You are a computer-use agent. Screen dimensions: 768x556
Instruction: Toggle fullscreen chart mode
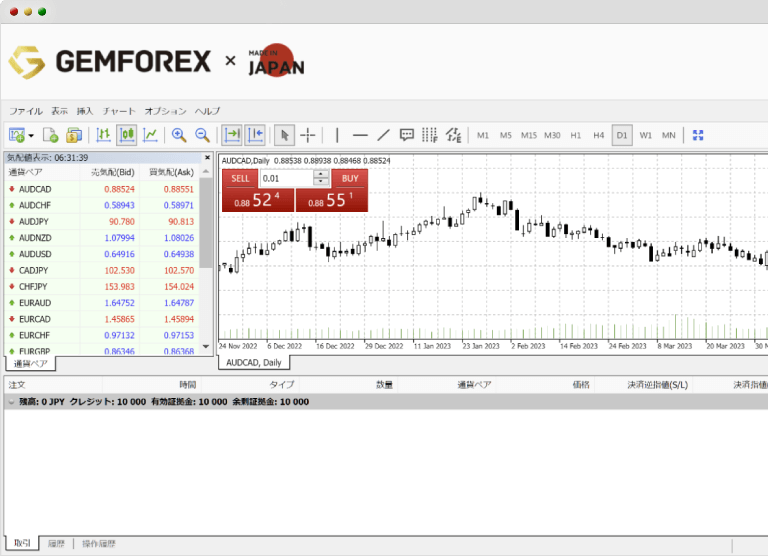[698, 135]
